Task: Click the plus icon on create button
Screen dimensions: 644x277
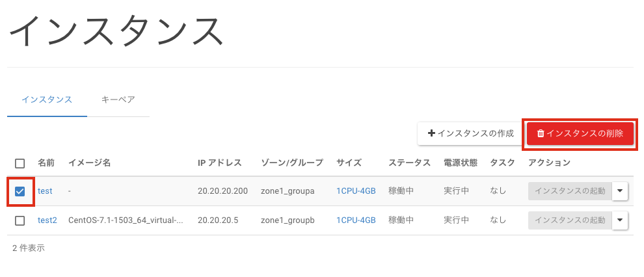Action: tap(431, 134)
